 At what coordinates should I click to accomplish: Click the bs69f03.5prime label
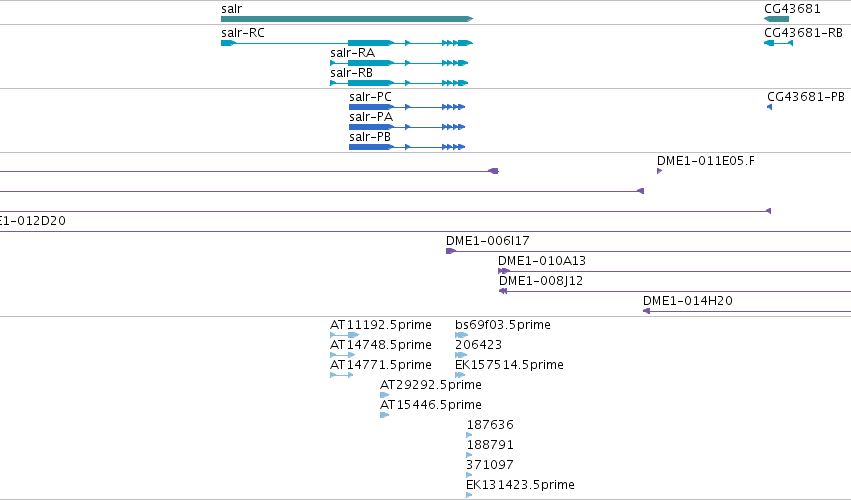click(503, 325)
